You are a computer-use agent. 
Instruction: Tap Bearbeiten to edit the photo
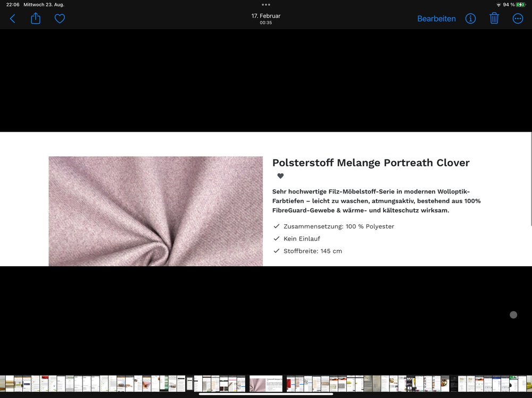(x=436, y=19)
